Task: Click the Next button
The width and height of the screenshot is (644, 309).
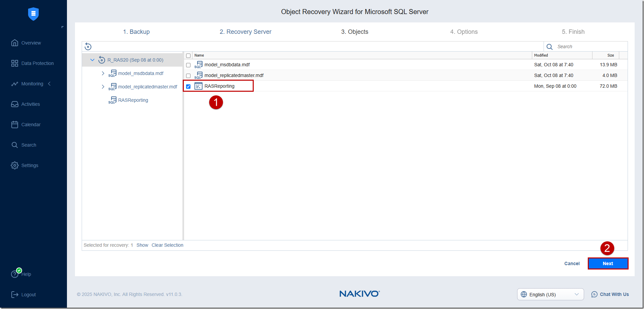Action: [608, 263]
